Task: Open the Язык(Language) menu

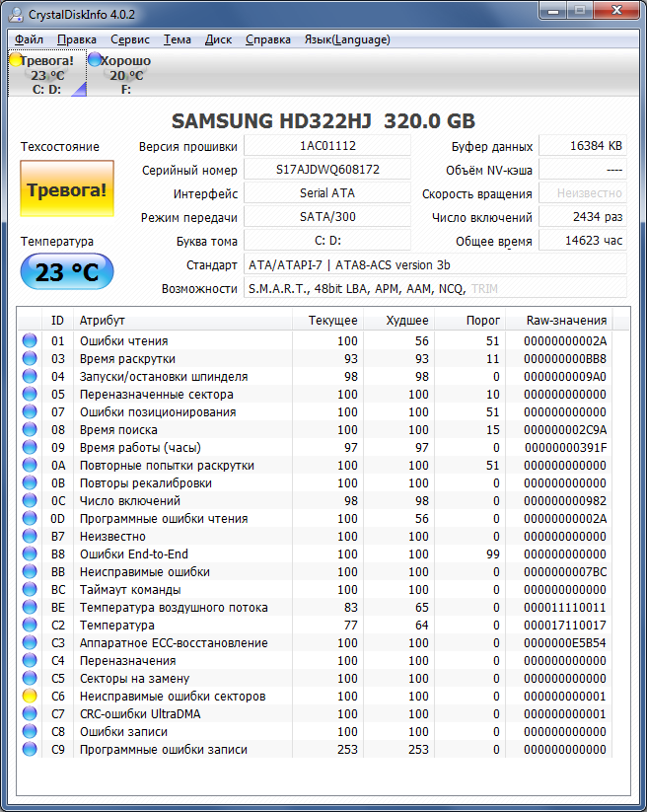Action: coord(347,39)
